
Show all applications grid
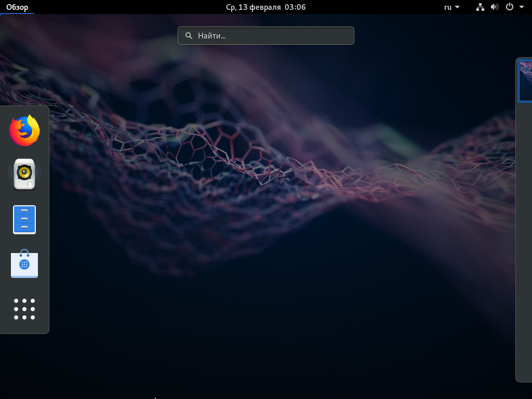pos(24,309)
